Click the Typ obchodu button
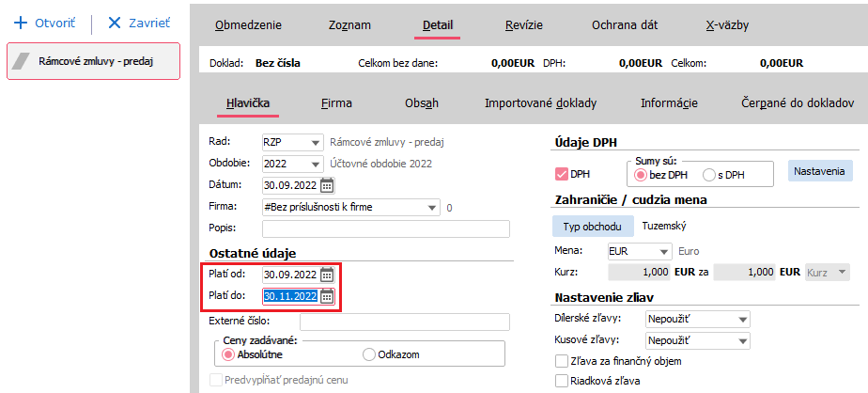 click(591, 227)
